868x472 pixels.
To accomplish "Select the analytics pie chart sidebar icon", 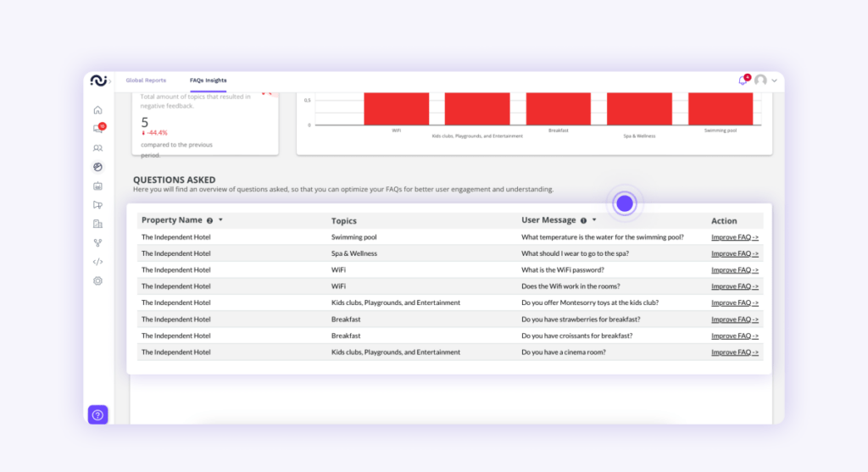I will (97, 167).
